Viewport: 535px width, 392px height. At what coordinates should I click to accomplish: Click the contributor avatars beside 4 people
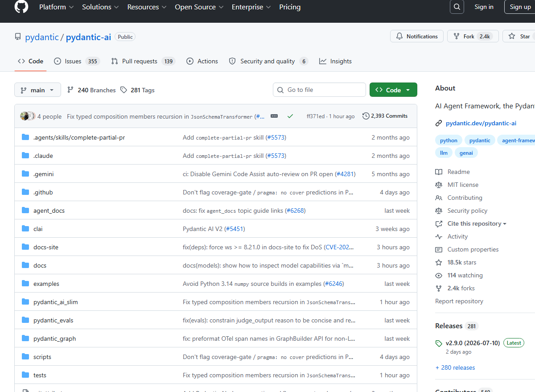click(x=27, y=116)
